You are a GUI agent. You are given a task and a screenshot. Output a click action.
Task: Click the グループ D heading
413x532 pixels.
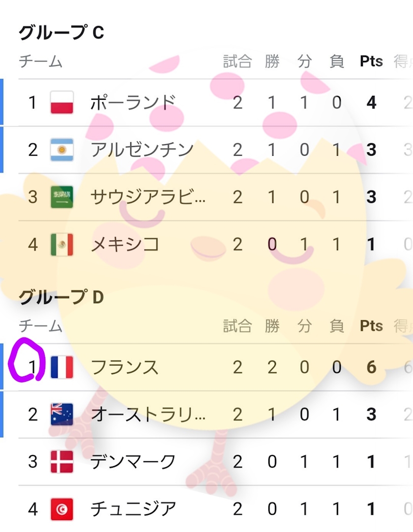pos(61,297)
